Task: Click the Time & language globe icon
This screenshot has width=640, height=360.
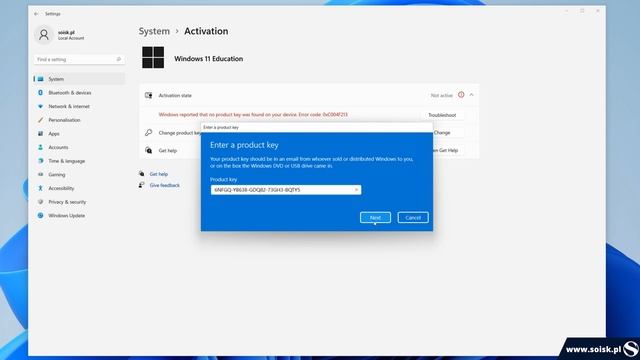Action: point(40,161)
